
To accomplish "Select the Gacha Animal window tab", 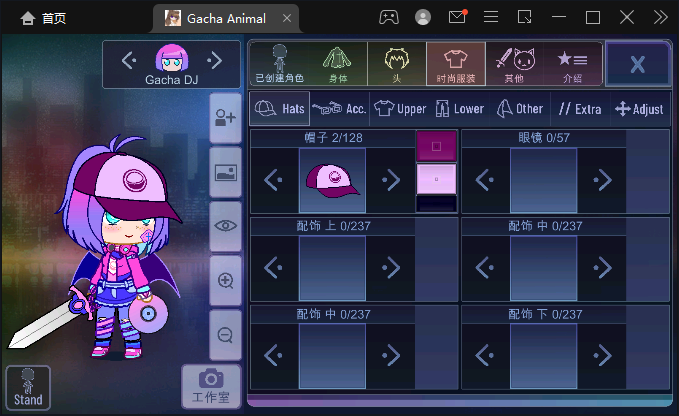I will click(226, 18).
